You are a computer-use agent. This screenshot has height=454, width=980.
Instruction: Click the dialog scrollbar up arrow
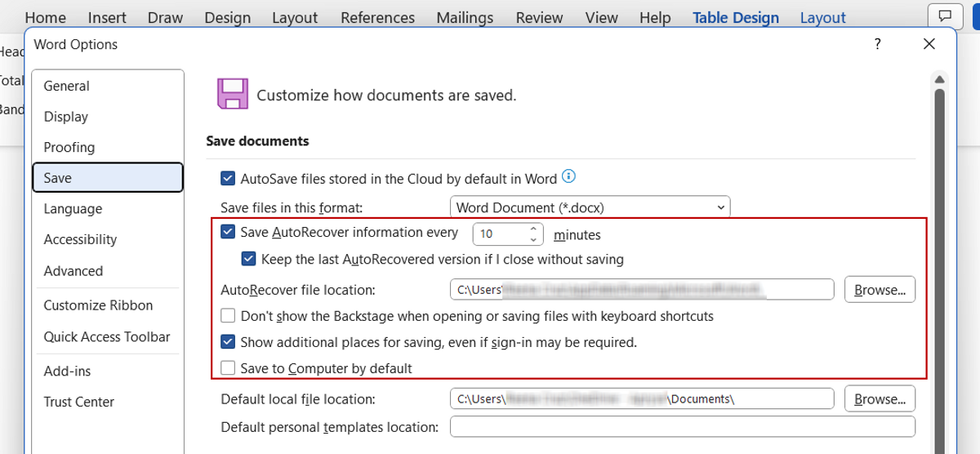(940, 79)
